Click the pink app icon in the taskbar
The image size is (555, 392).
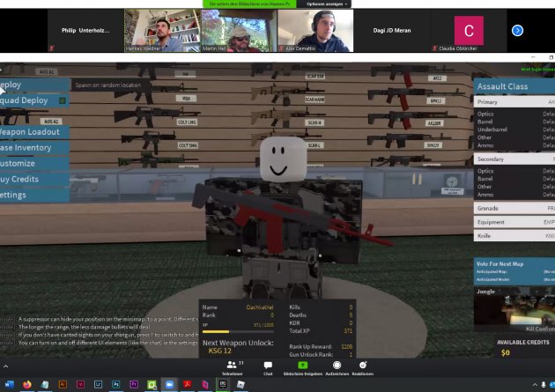tap(205, 385)
